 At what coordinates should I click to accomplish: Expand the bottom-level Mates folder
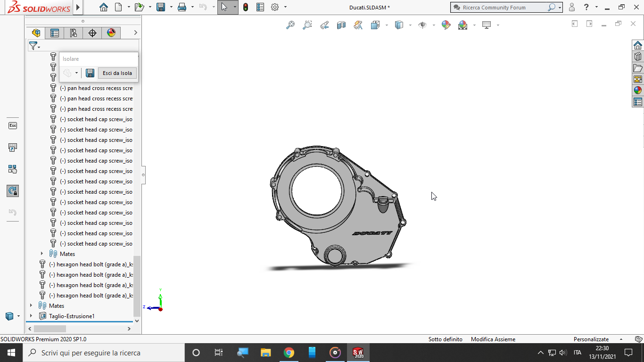(x=31, y=306)
